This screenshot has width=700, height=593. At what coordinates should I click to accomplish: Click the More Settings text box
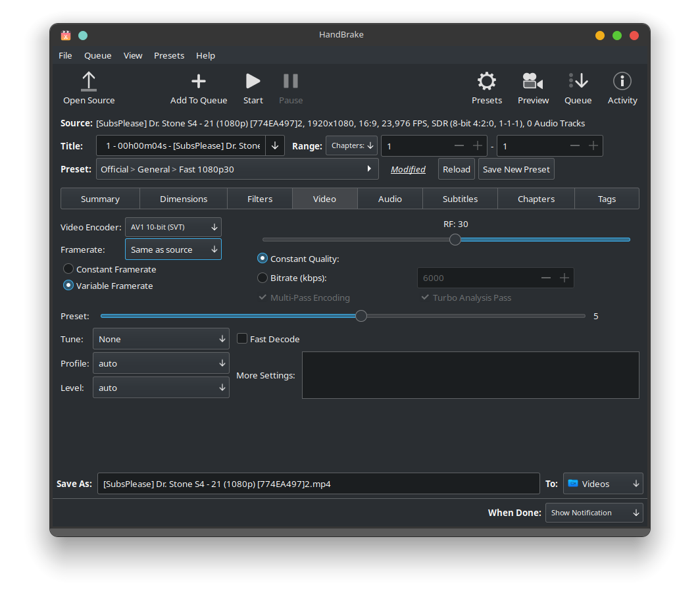coord(470,375)
